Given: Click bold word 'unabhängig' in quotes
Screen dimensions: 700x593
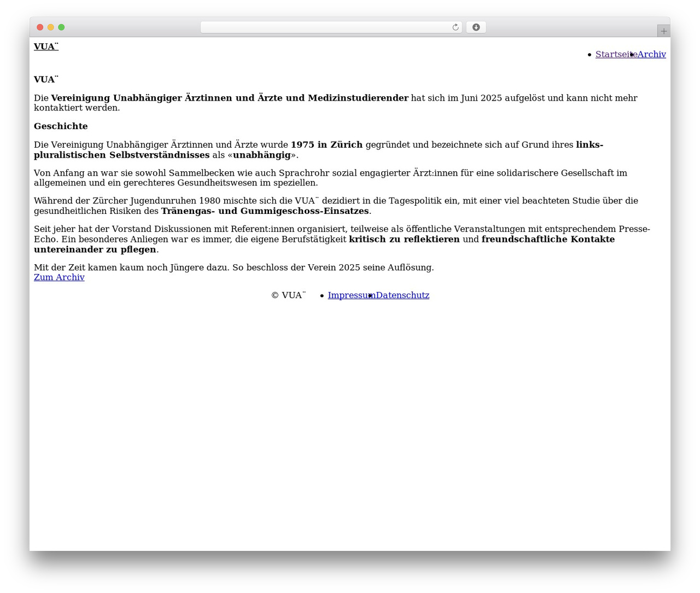Looking at the screenshot, I should tap(262, 155).
